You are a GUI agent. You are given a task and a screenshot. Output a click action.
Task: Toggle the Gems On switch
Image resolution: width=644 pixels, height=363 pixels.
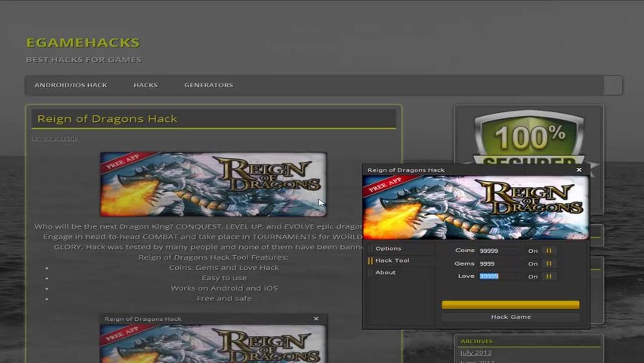point(549,264)
